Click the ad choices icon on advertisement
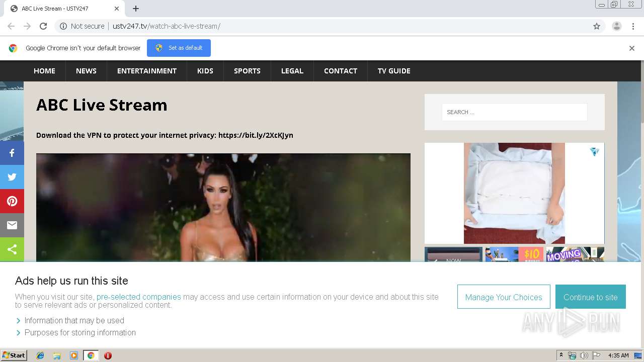This screenshot has width=644, height=362. (x=595, y=151)
